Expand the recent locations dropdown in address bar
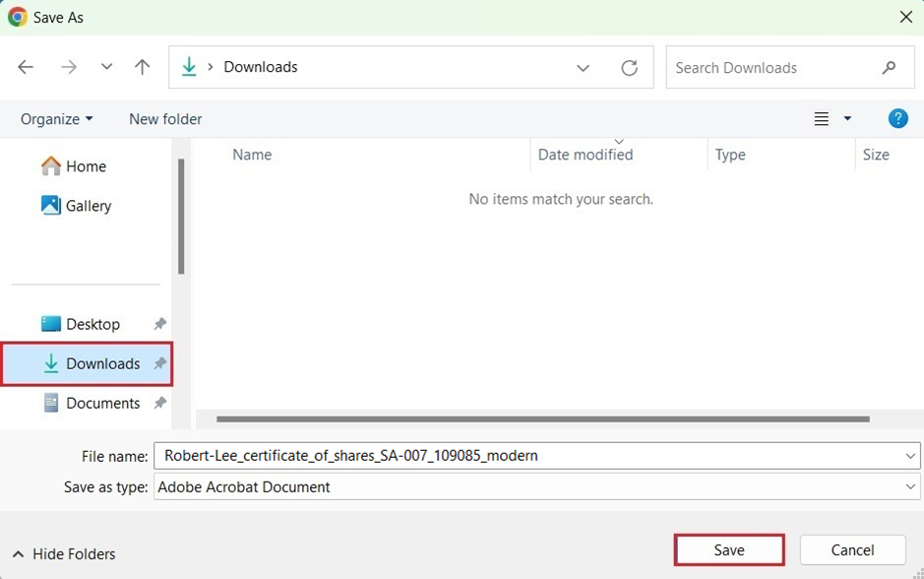Screen dimensions: 924x579 point(583,67)
